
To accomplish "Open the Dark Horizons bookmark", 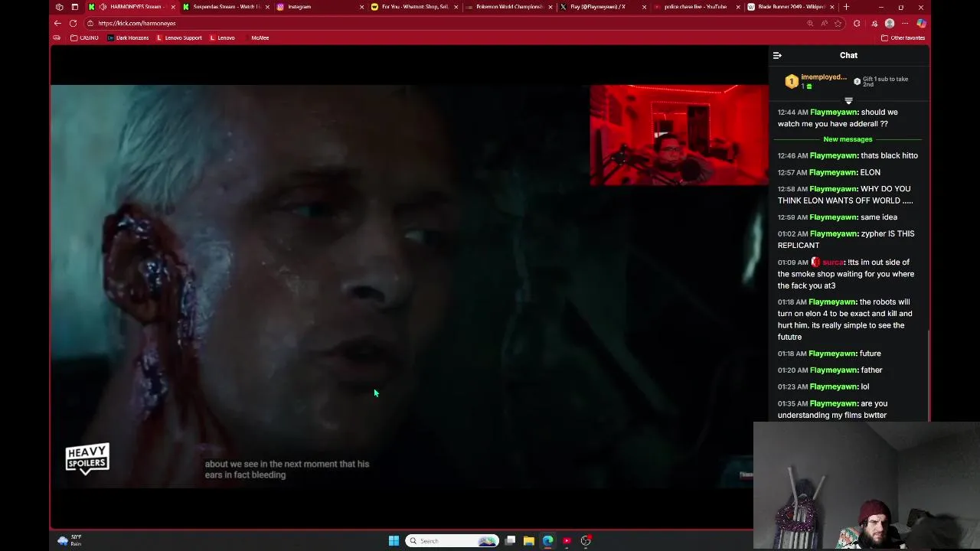I will click(x=128, y=37).
